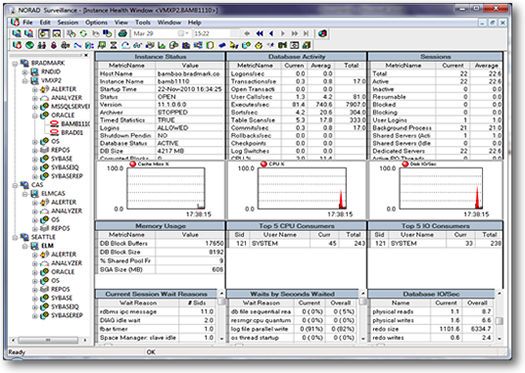The height and width of the screenshot is (373, 525).
Task: Click the tree panel horizontal scrollbar
Action: click(49, 340)
